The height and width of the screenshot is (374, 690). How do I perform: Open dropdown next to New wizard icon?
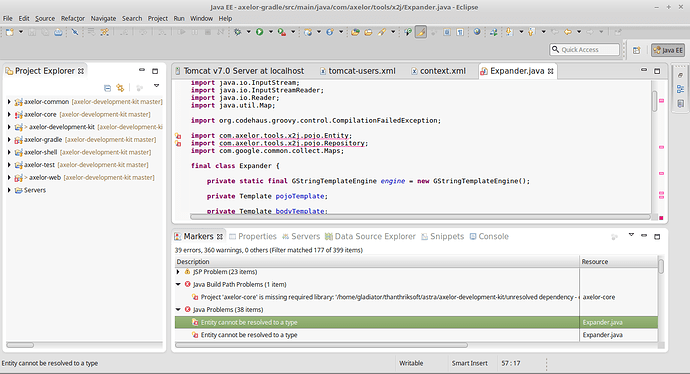click(x=21, y=32)
